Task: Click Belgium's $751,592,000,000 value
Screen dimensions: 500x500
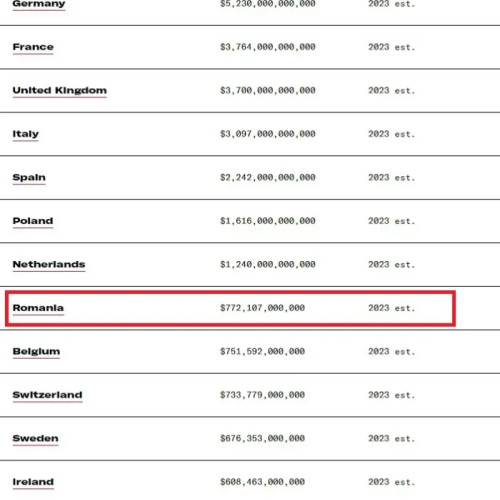Action: 262,351
